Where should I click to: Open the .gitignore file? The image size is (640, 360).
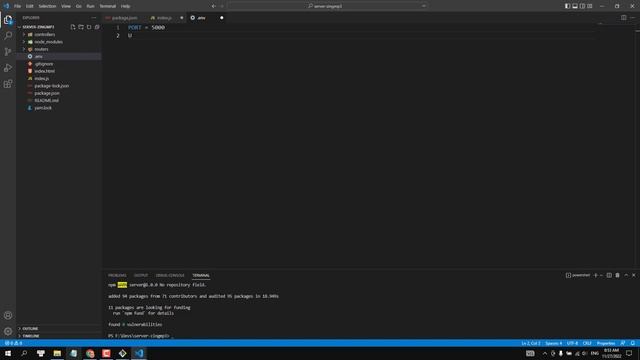tap(44, 64)
